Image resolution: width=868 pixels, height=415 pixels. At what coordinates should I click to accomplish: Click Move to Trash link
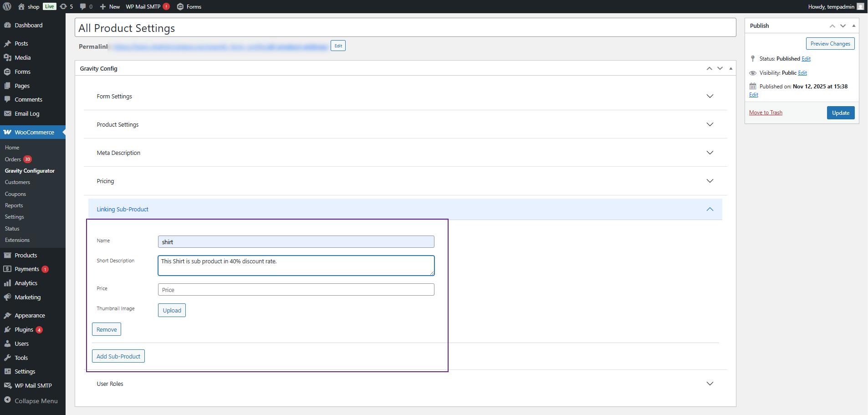tap(766, 113)
